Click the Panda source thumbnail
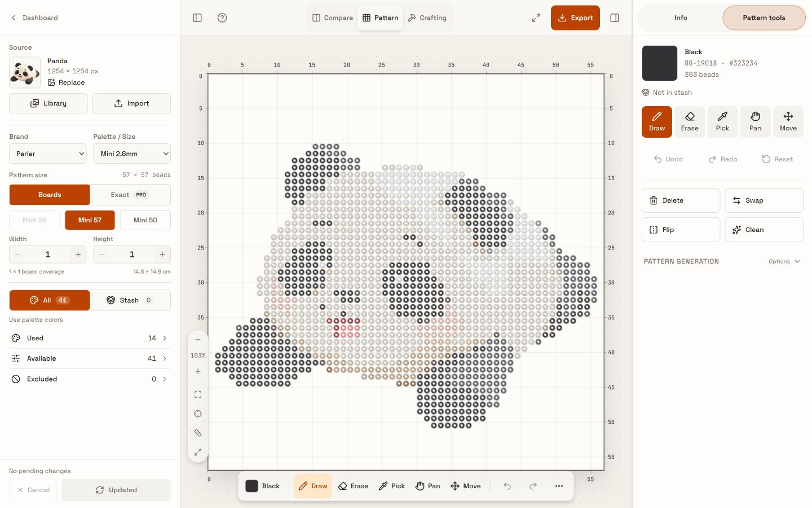 click(x=25, y=72)
